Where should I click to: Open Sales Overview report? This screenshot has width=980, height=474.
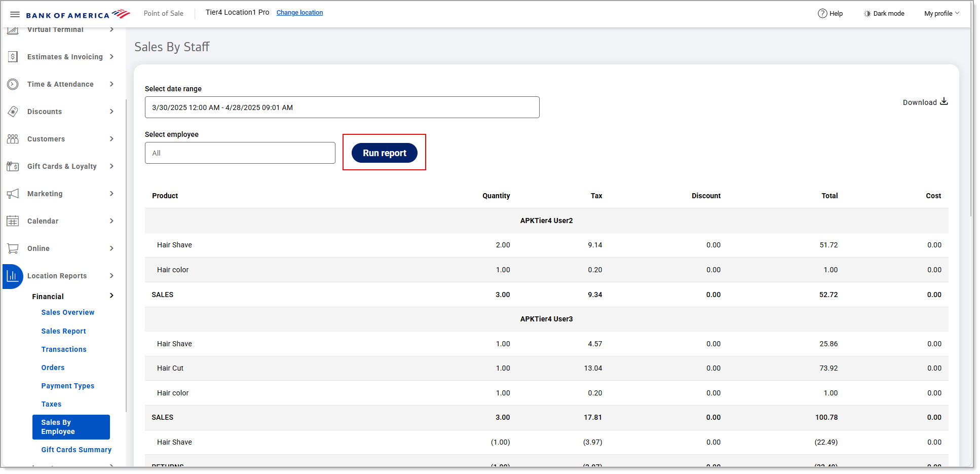[x=68, y=312]
